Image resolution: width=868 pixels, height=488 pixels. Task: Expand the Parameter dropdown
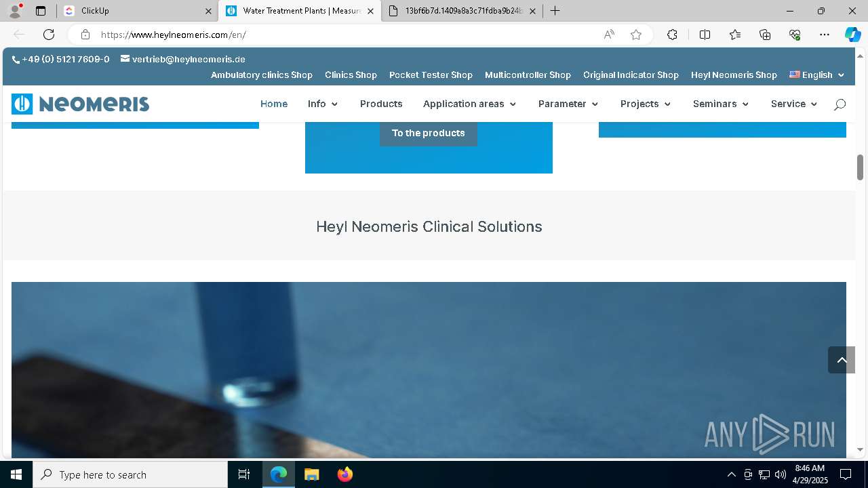pyautogui.click(x=568, y=104)
